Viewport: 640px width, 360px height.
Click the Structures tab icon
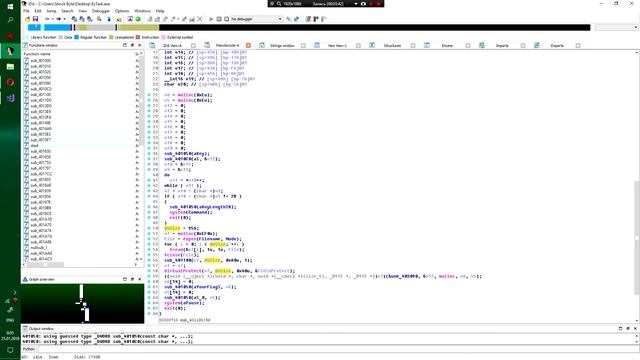372,45
